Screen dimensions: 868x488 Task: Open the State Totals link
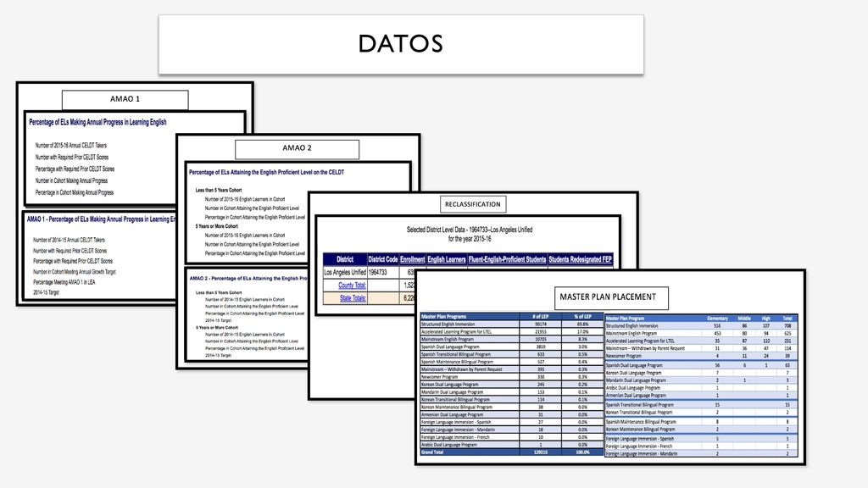353,298
